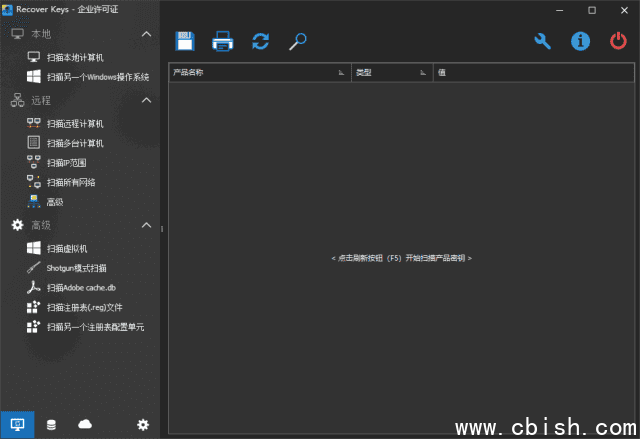Open the cloud tab at bottom

[x=85, y=425]
